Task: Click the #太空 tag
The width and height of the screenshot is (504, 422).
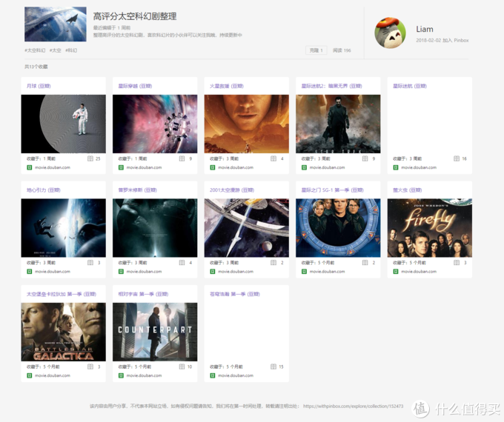Action: click(x=56, y=50)
